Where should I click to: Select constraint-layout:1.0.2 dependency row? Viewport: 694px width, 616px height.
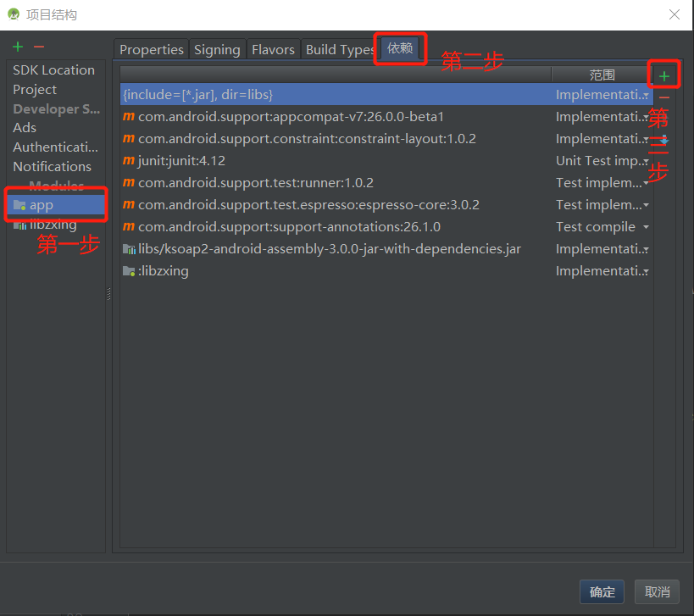pyautogui.click(x=386, y=138)
